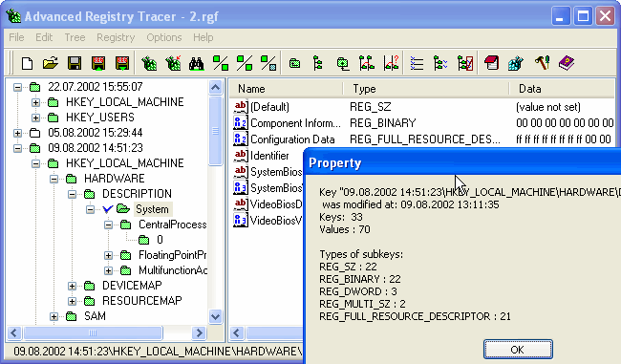Open the Options menu
Screen dimensions: 621x364
point(164,37)
